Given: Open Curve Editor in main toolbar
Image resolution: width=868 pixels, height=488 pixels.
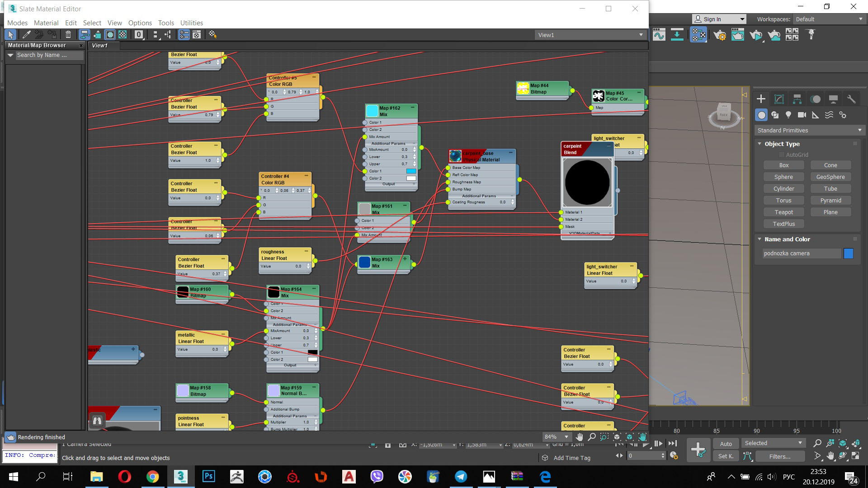Looking at the screenshot, I should pyautogui.click(x=659, y=35).
